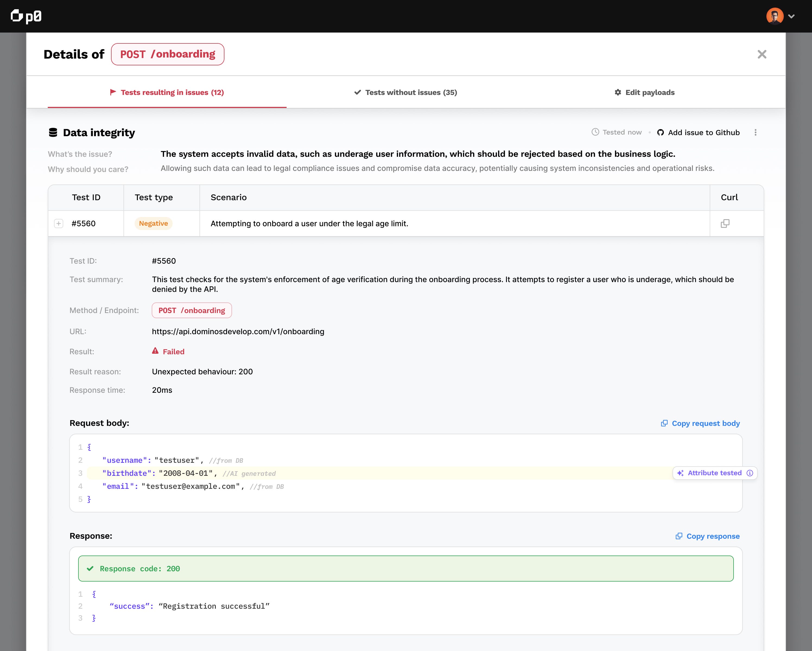Click the green check in response banner
The width and height of the screenshot is (812, 651).
click(90, 569)
